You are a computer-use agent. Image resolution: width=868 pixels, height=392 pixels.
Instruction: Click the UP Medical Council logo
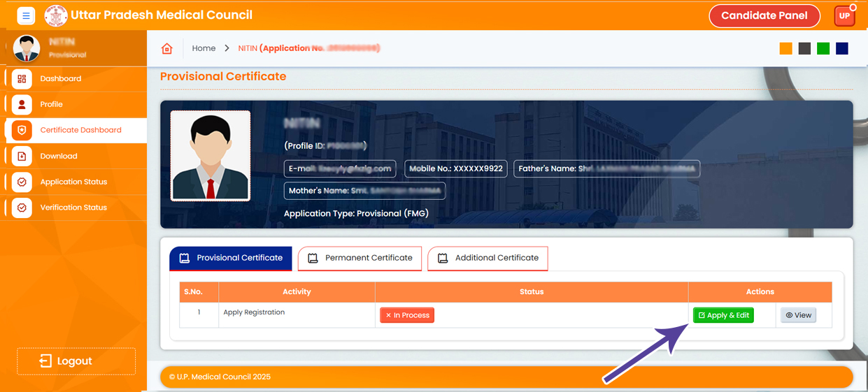pos(56,15)
